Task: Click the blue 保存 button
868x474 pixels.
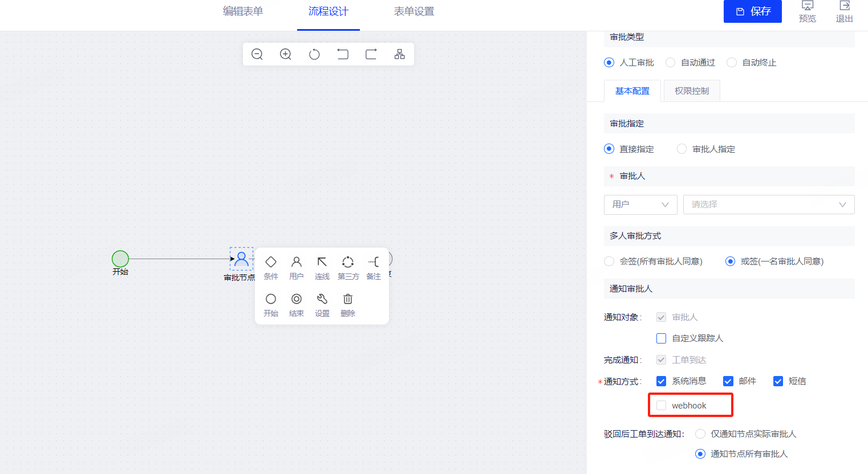Action: tap(752, 11)
